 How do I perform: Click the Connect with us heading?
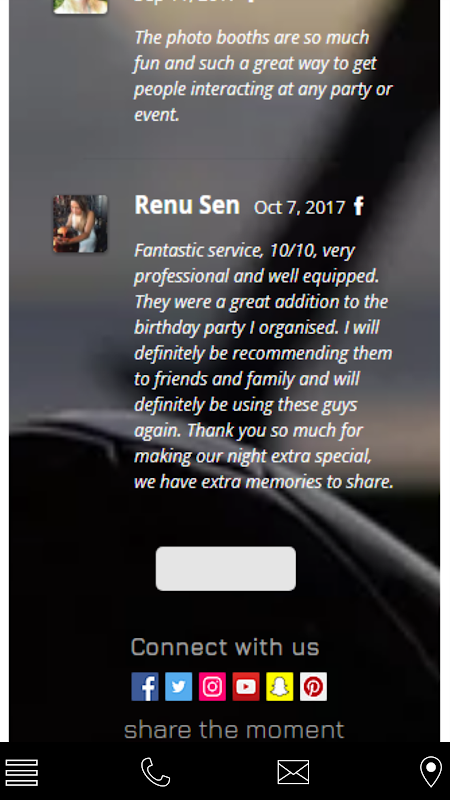coord(225,647)
